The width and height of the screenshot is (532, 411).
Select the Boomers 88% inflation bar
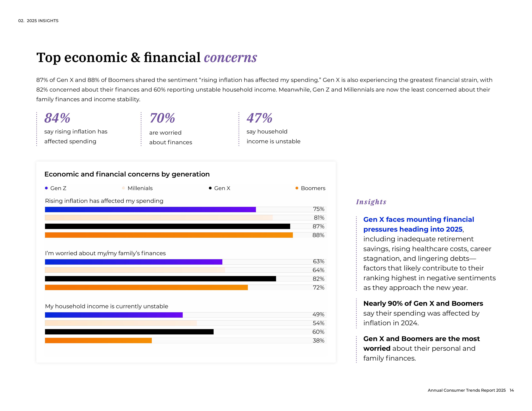click(x=169, y=235)
